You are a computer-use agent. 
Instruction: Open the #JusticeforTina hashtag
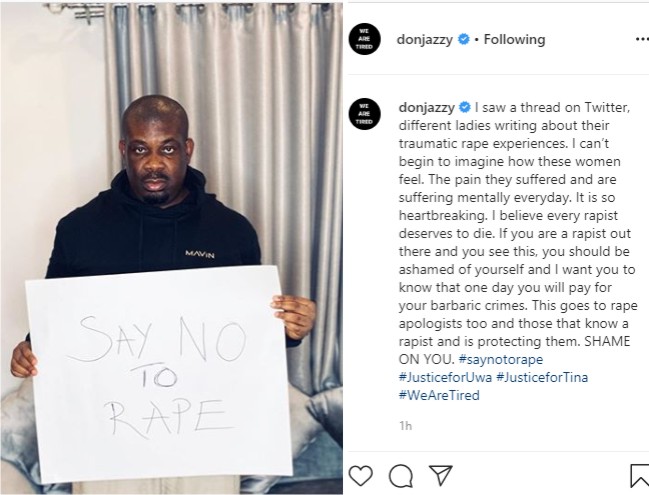[542, 377]
